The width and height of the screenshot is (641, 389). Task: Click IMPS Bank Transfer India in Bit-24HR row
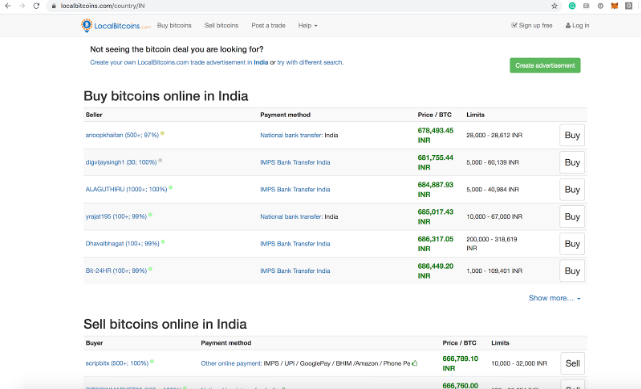pos(295,271)
